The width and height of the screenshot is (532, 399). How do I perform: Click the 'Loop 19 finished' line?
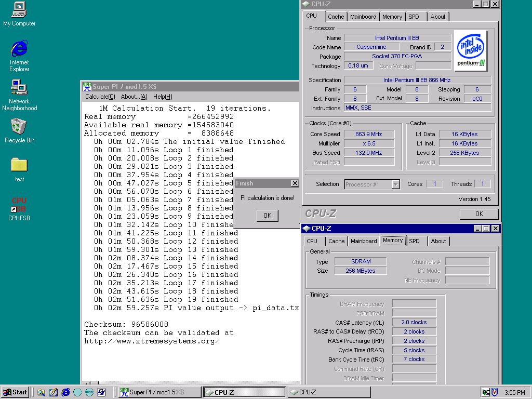coord(201,300)
